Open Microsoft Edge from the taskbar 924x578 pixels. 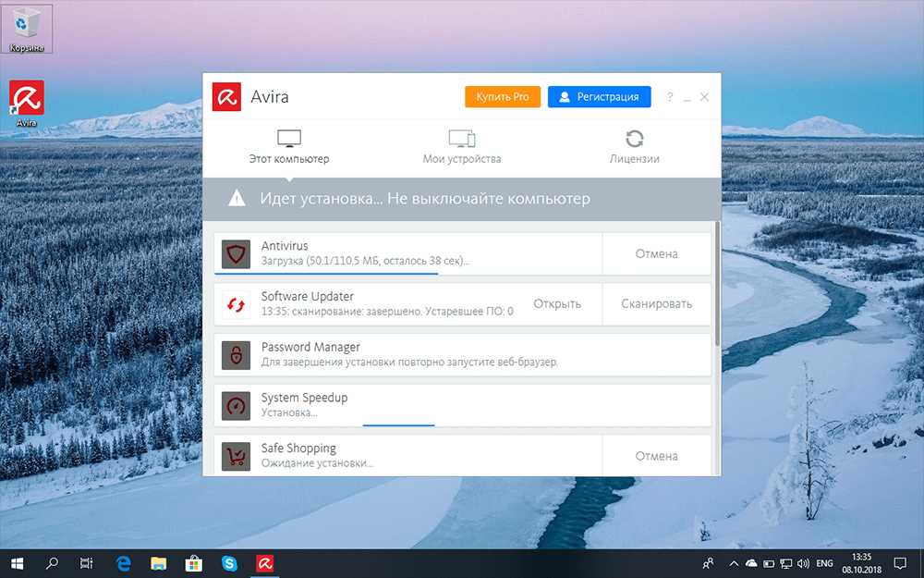tap(123, 562)
